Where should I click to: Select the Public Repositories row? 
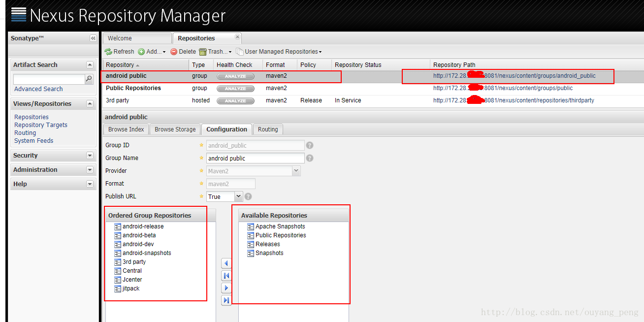[x=373, y=89]
